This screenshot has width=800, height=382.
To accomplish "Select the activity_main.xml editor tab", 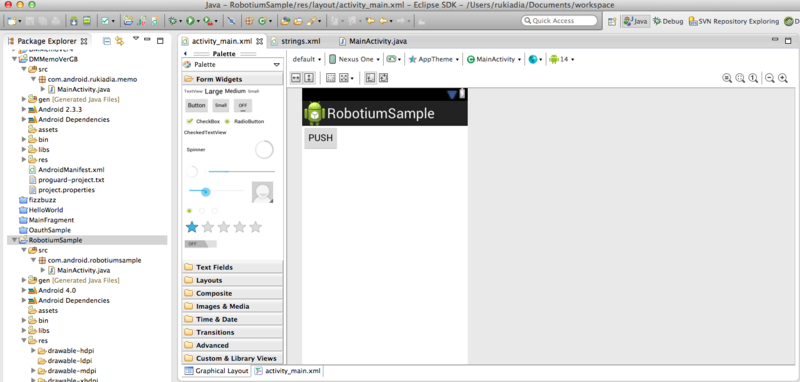I will click(221, 41).
